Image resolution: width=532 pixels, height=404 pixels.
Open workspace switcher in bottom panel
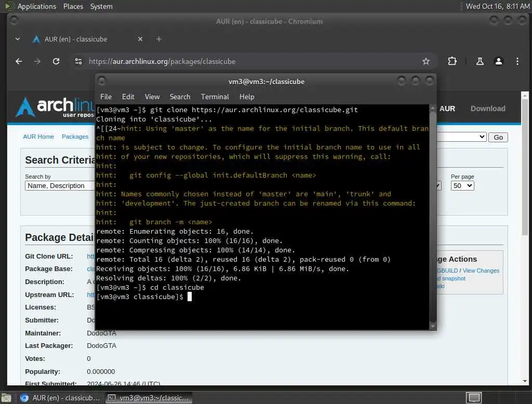(x=474, y=398)
